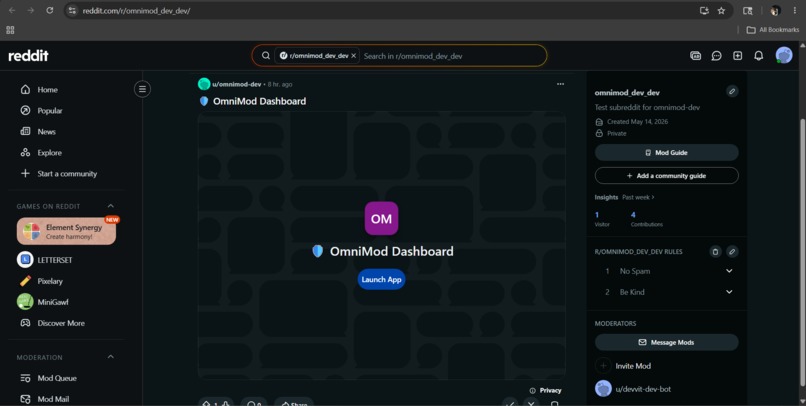
Task: Click the browser address bar URL
Action: coord(136,11)
